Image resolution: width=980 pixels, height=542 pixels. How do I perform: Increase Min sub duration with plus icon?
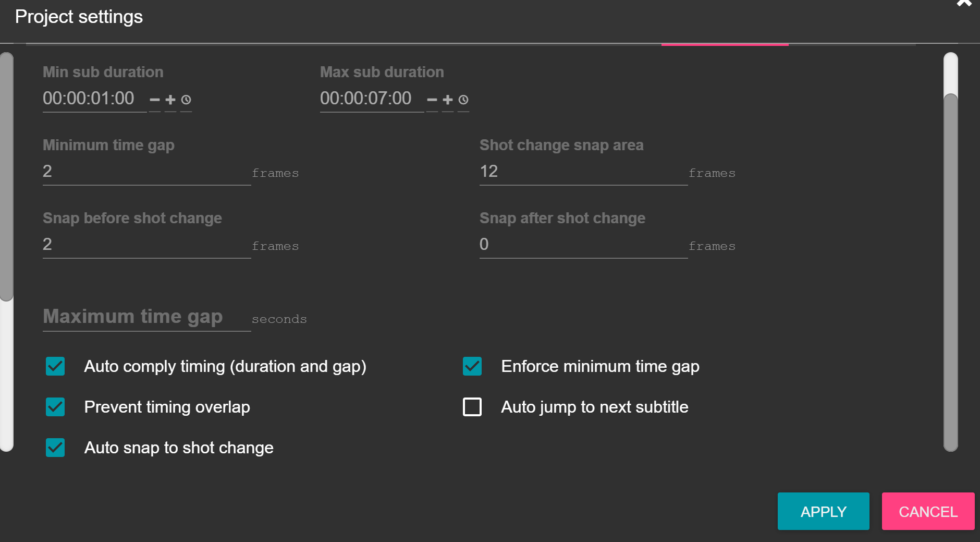(169, 100)
